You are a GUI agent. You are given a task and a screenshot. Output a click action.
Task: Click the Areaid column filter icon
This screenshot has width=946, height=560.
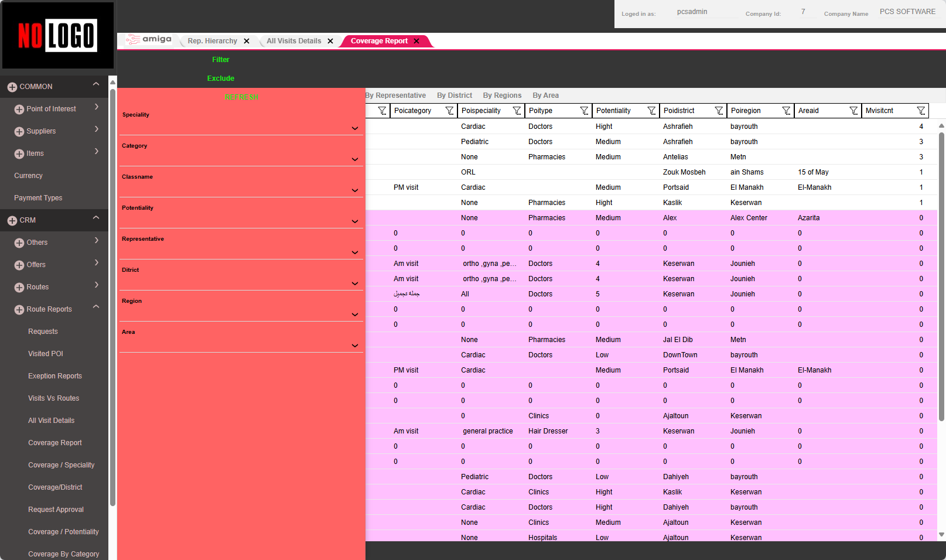click(x=853, y=111)
